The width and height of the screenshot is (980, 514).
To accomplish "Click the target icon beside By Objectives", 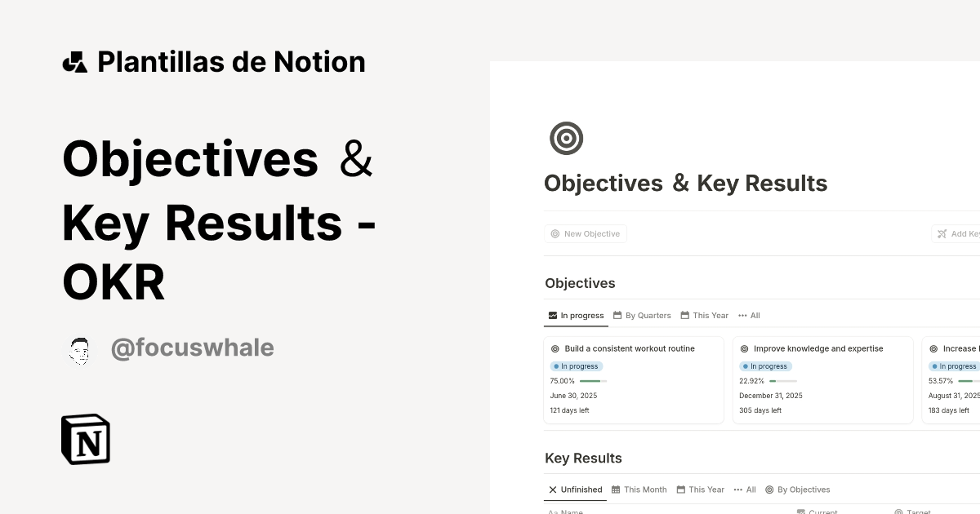I will click(768, 490).
